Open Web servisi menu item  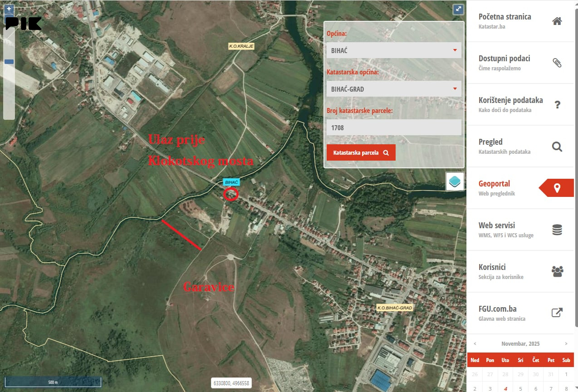click(520, 230)
